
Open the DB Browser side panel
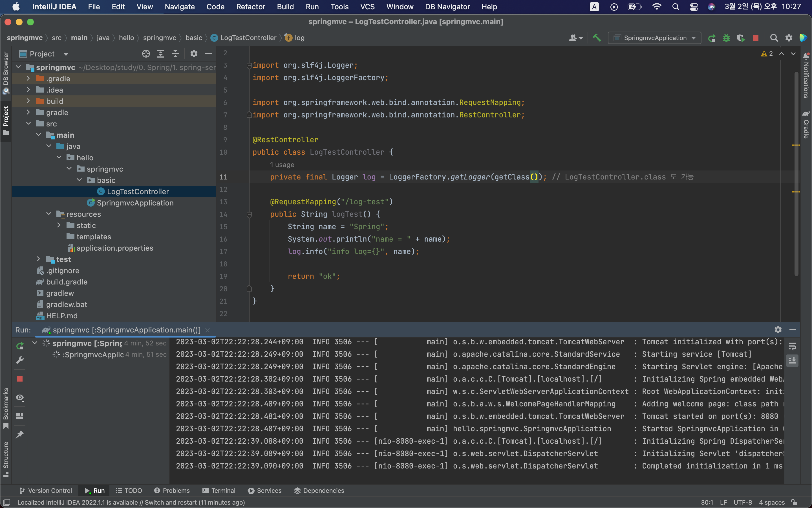pos(6,73)
